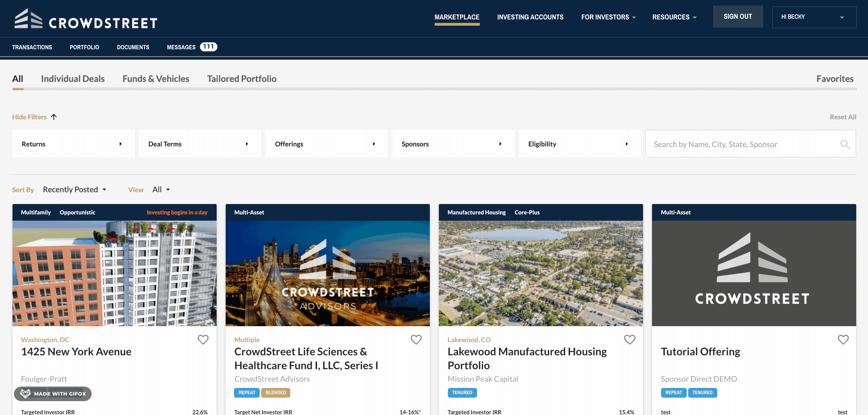868x415 pixels.
Task: Expand the Deal Terms filter
Action: [200, 144]
